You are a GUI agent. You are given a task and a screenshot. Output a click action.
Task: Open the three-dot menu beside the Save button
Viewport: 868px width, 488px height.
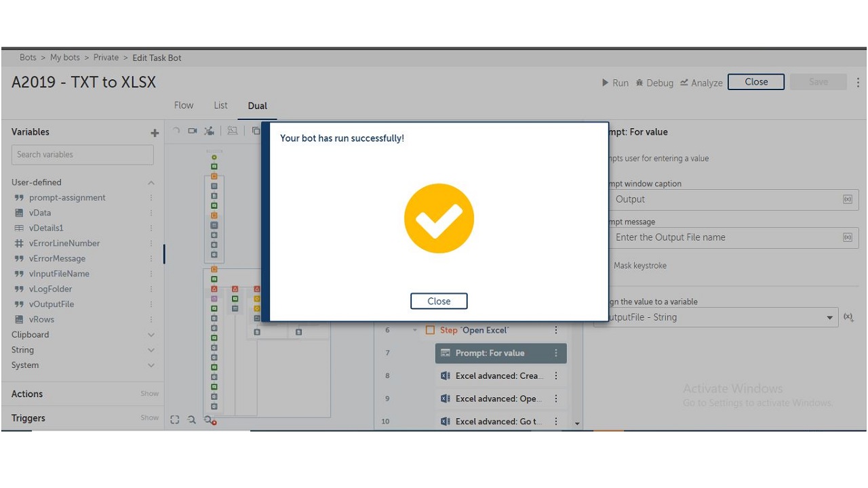pyautogui.click(x=858, y=82)
